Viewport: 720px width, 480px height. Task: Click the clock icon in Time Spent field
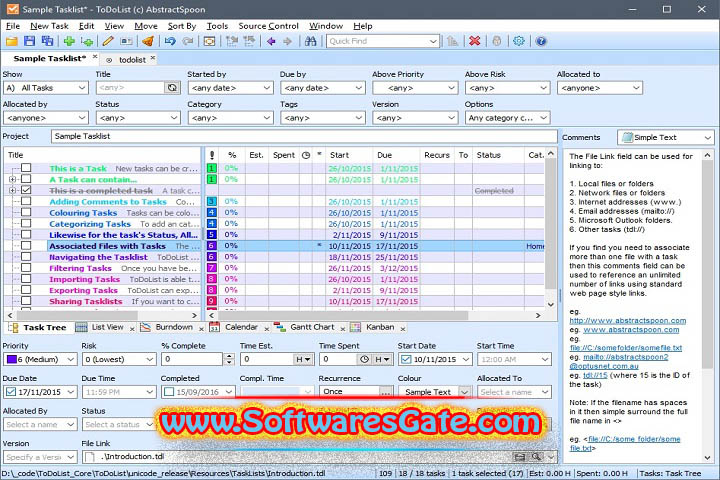point(364,359)
